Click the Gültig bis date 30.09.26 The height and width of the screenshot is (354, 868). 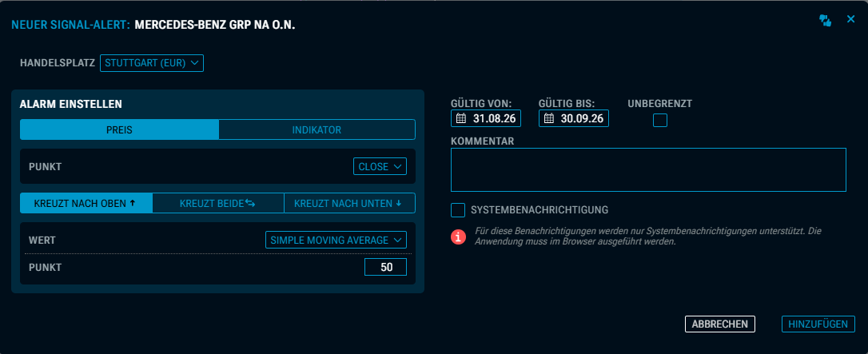point(582,118)
